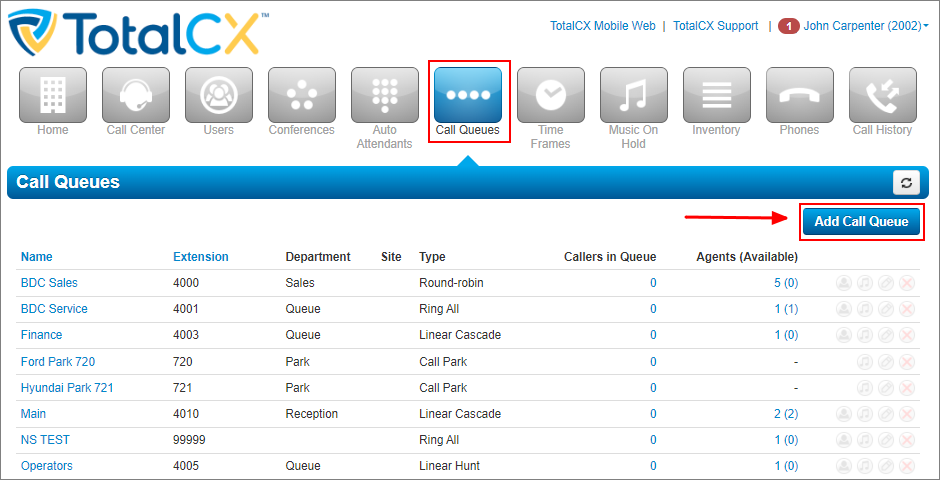Click callers in queue 0 for Operators
This screenshot has width=940, height=480.
(653, 466)
